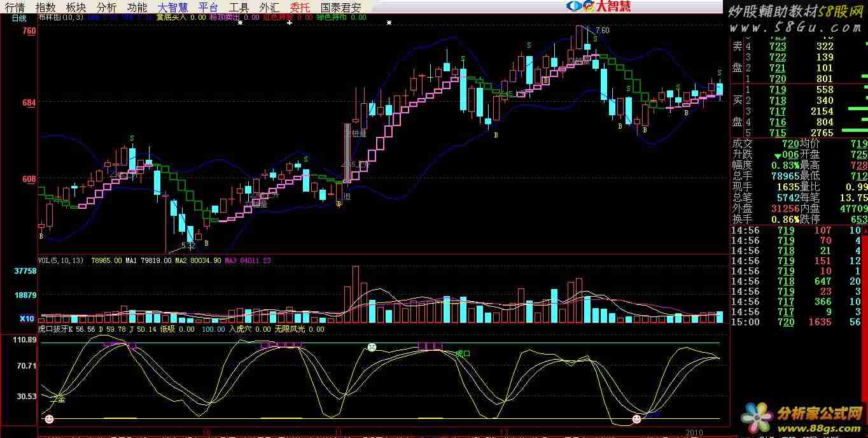Viewport: 868px width, 438px height.
Task: Click the 日线 period label
Action: 19,18
